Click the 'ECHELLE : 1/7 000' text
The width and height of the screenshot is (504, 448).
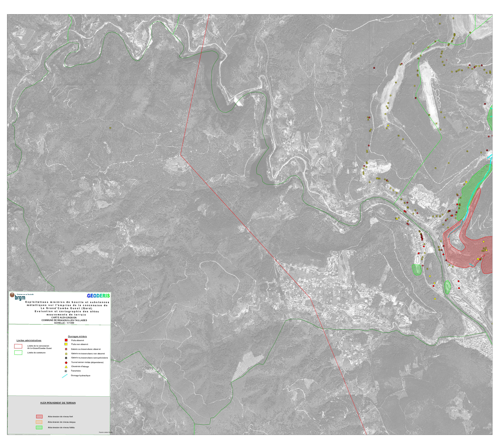point(64,323)
